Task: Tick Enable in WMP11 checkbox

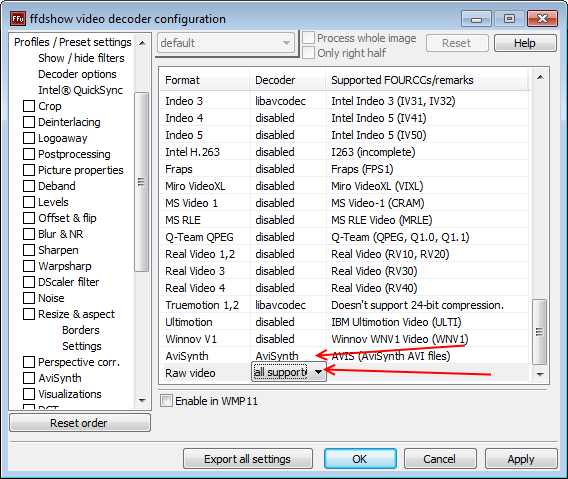Action: [x=166, y=401]
